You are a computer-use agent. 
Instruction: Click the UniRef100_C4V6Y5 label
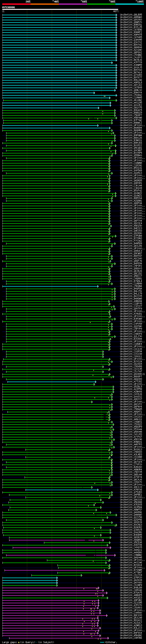coord(131,548)
